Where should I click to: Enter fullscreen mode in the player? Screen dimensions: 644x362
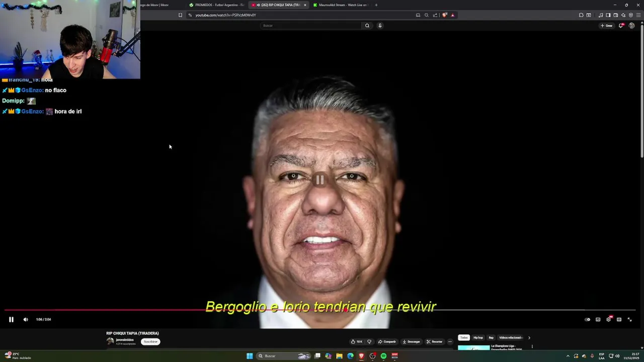click(x=629, y=319)
